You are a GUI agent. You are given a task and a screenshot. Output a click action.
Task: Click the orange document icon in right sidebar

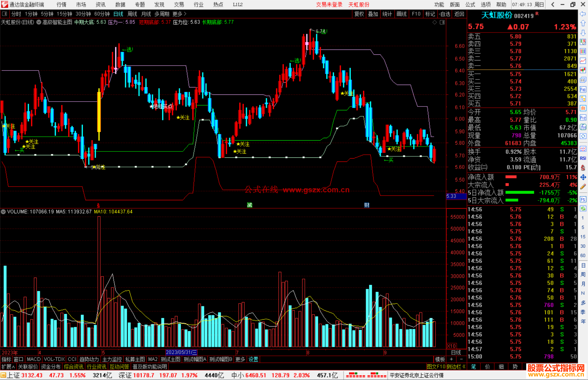click(x=583, y=108)
